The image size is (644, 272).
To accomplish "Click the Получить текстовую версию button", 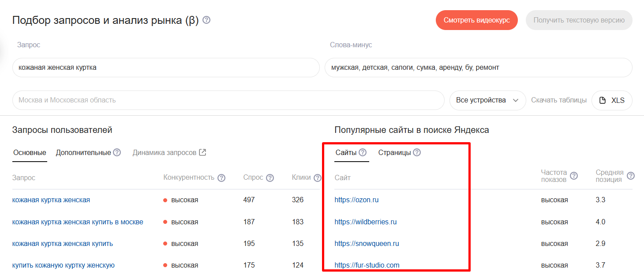I will point(579,20).
